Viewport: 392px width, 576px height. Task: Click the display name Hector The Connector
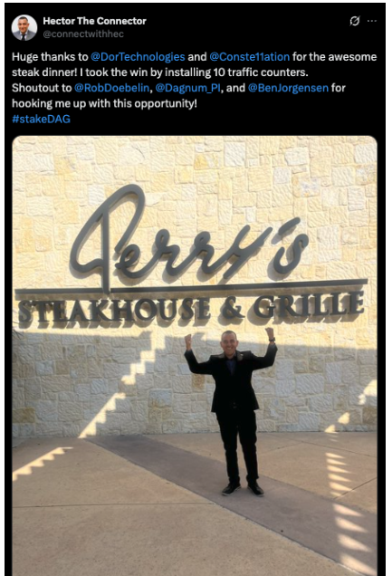94,21
